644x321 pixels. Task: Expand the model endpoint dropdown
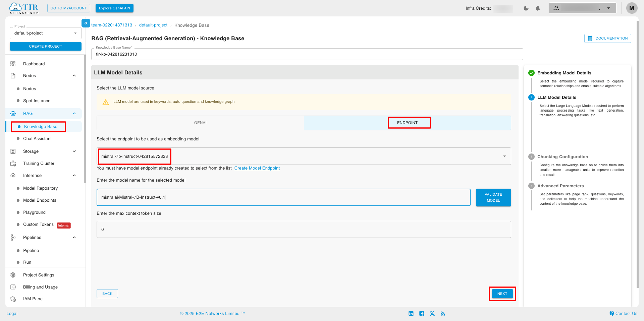[x=504, y=156]
